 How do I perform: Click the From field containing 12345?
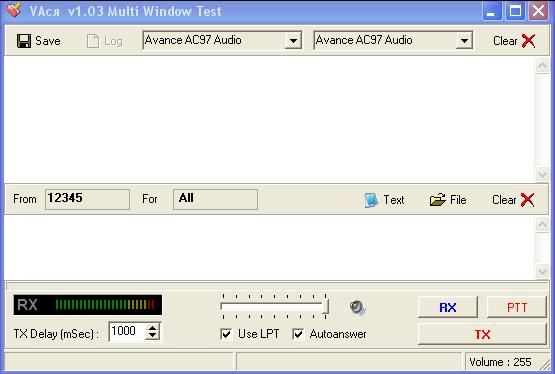click(87, 199)
